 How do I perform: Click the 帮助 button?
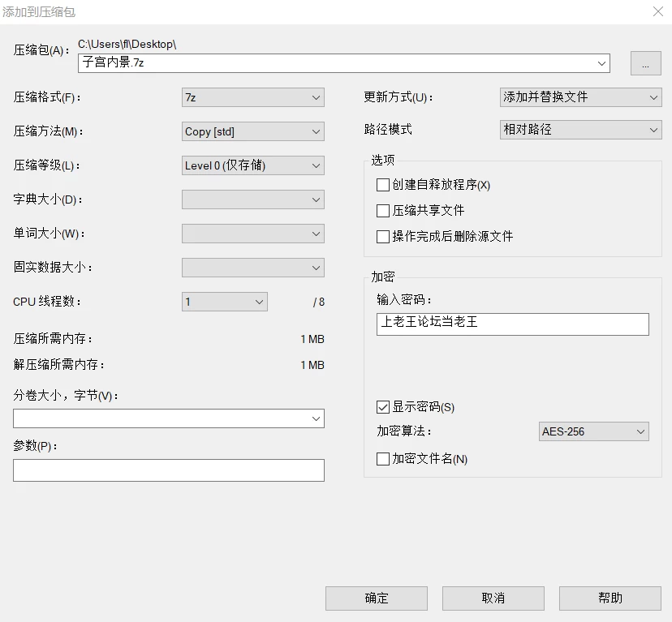pyautogui.click(x=610, y=598)
